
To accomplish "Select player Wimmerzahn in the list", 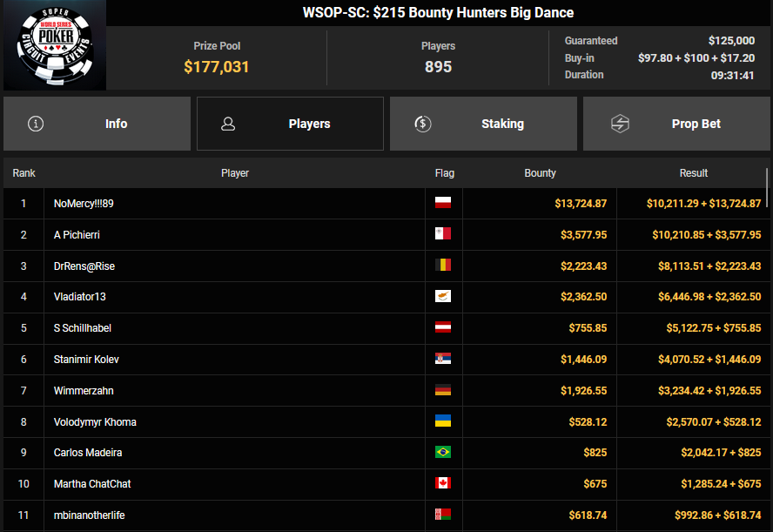I will [84, 391].
